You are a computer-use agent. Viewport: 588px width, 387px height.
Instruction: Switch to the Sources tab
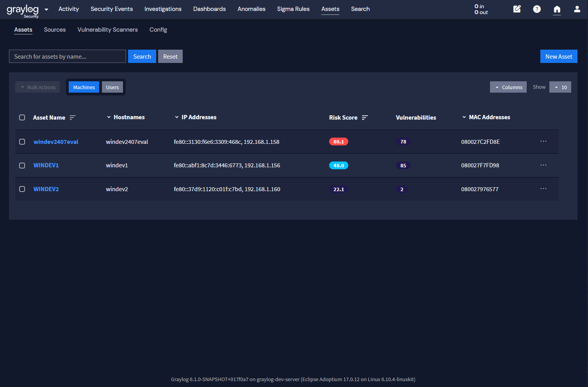55,30
